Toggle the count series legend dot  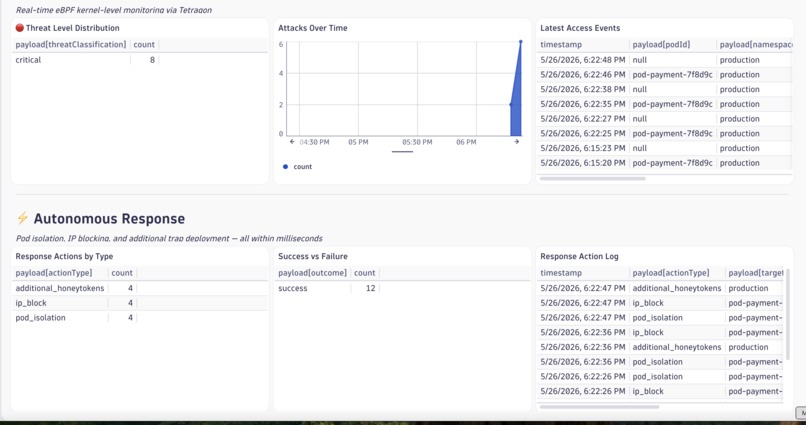[285, 167]
